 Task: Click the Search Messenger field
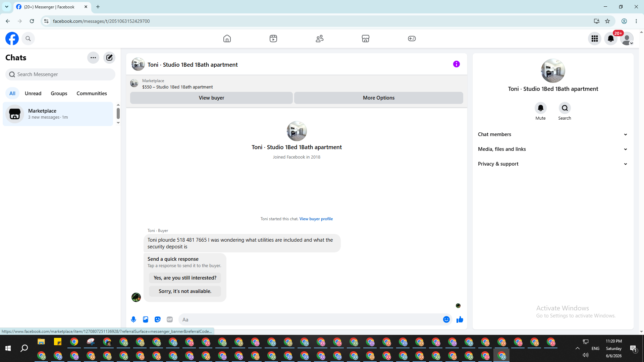pyautogui.click(x=60, y=74)
